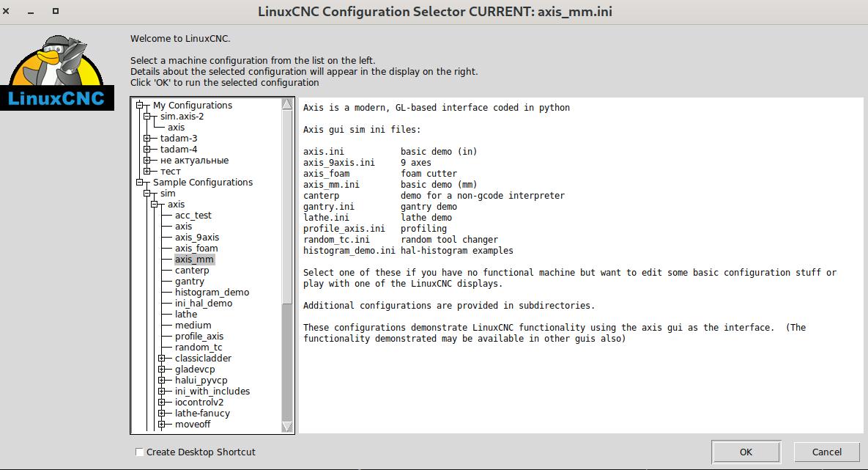
Task: Click the scrollbar up arrow in tree
Action: click(287, 104)
